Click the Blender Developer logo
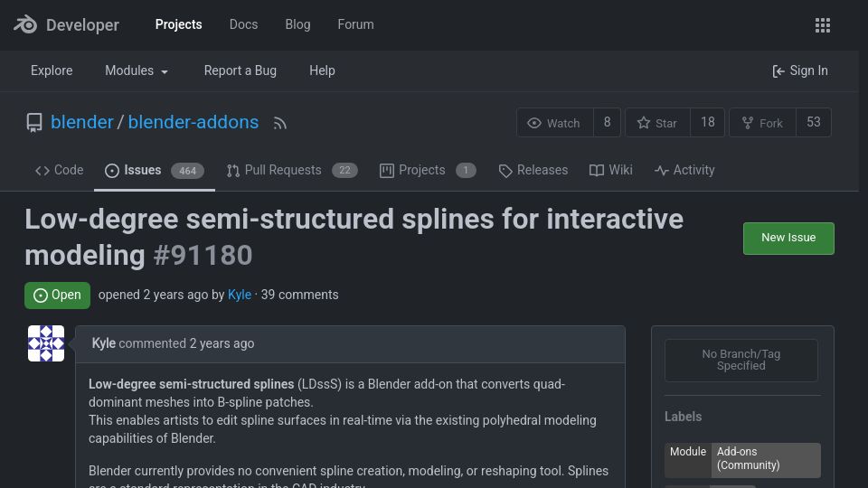 [66, 25]
